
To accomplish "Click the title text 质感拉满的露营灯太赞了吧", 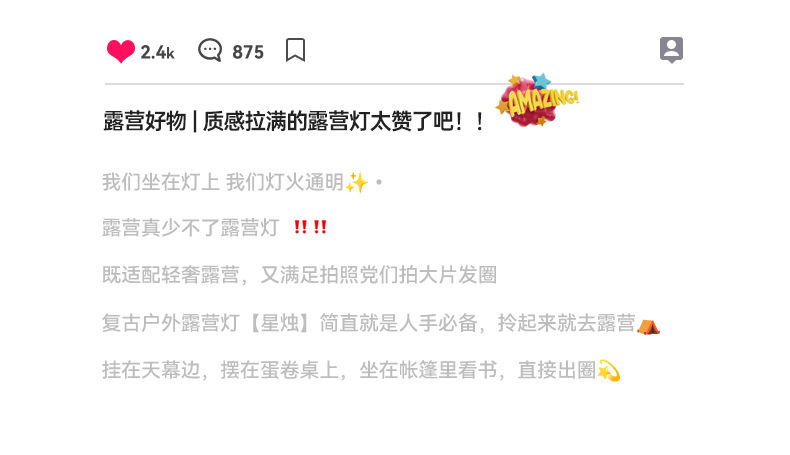I will [x=328, y=121].
